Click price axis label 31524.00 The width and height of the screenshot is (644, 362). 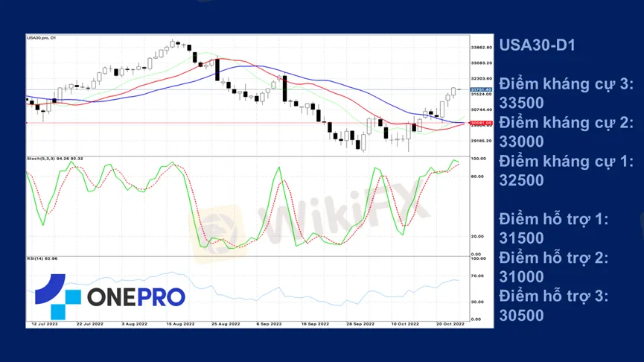click(x=482, y=95)
